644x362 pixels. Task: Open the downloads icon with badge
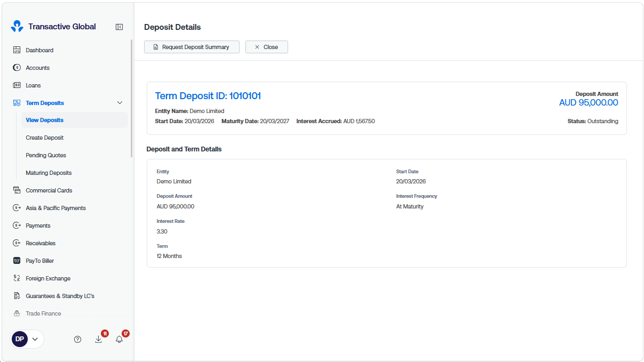pos(99,339)
